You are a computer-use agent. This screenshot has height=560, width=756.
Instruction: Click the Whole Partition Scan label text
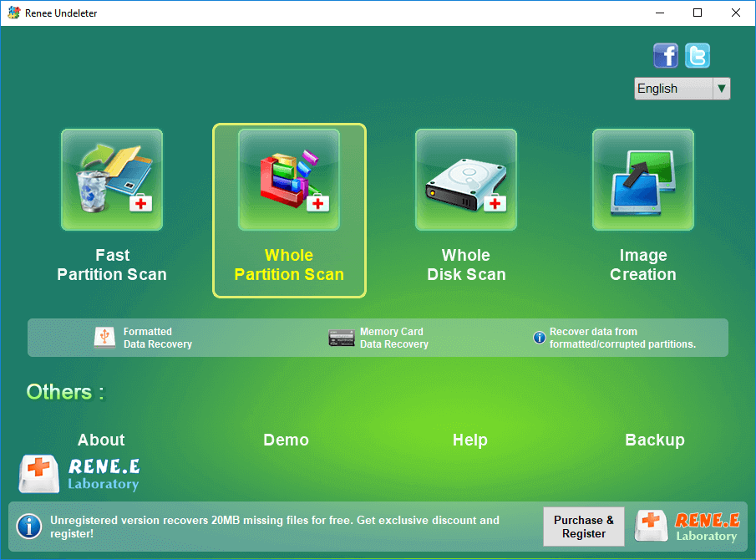pos(289,265)
